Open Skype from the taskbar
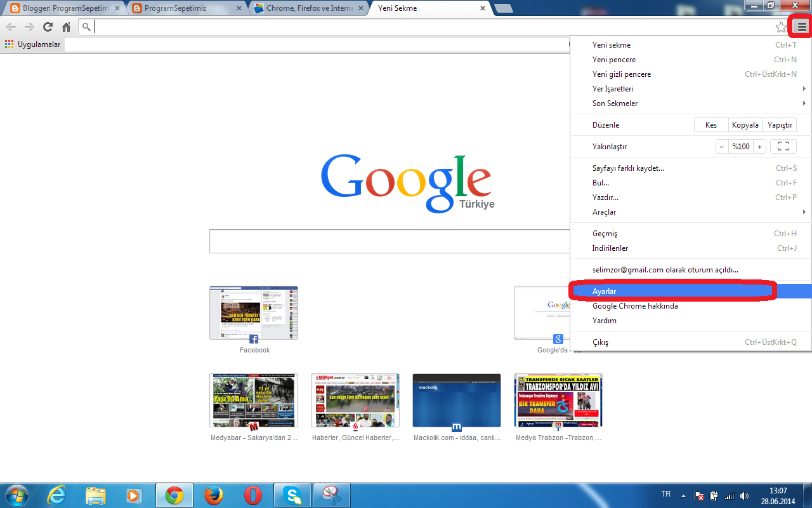This screenshot has height=508, width=812. 292,495
